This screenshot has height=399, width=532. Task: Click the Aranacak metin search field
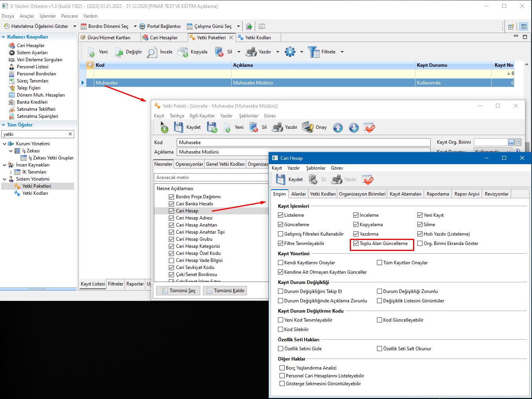click(x=211, y=178)
